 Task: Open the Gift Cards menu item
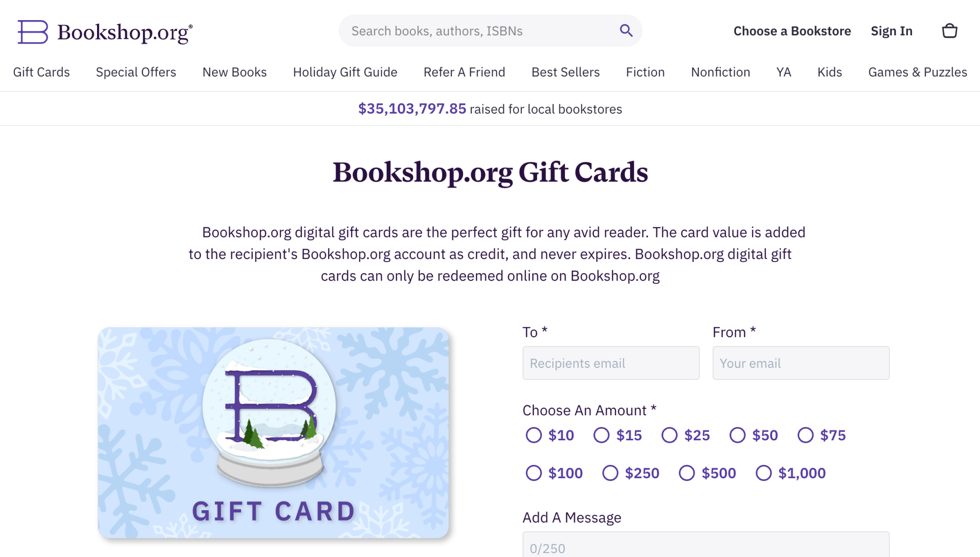click(41, 72)
